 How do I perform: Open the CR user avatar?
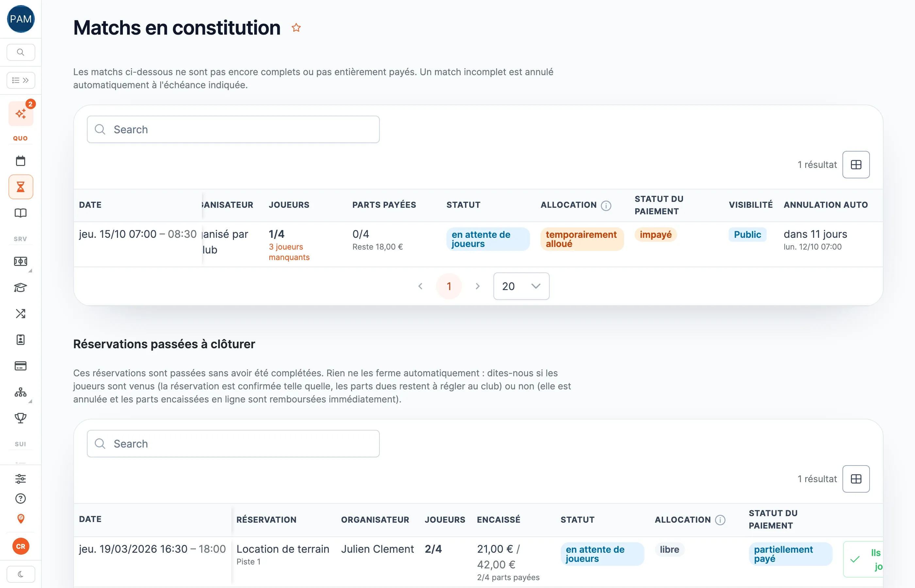21,547
